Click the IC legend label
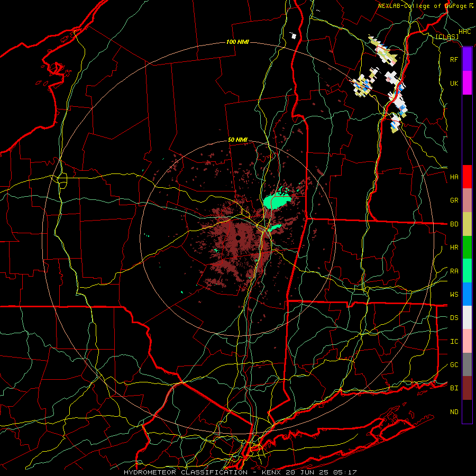476x476 pixels. 454,342
